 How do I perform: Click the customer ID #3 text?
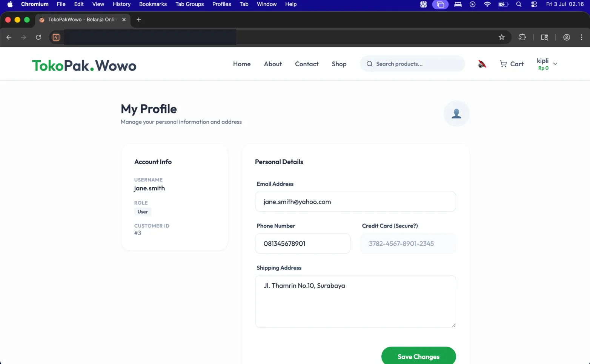click(x=138, y=233)
